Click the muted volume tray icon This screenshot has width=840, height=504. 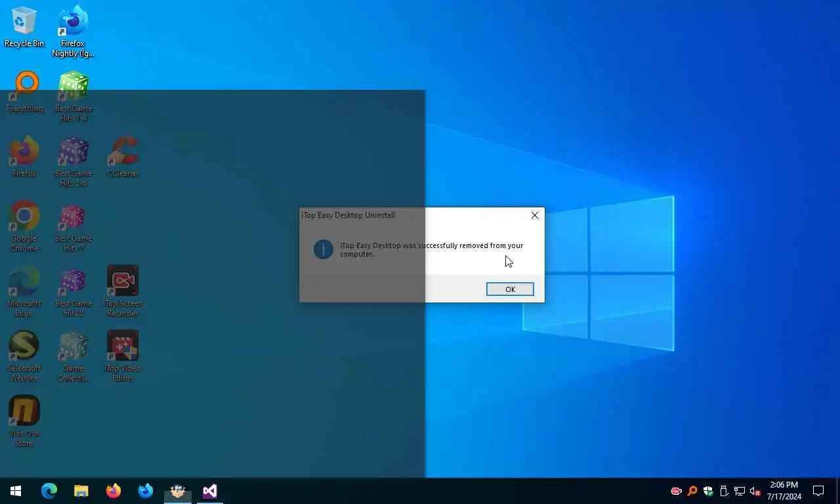pyautogui.click(x=755, y=491)
